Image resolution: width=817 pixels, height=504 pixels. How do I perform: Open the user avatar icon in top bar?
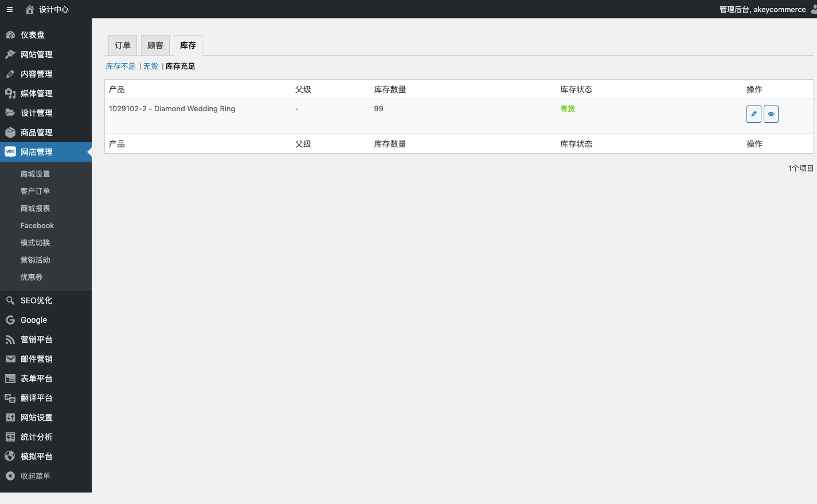814,9
